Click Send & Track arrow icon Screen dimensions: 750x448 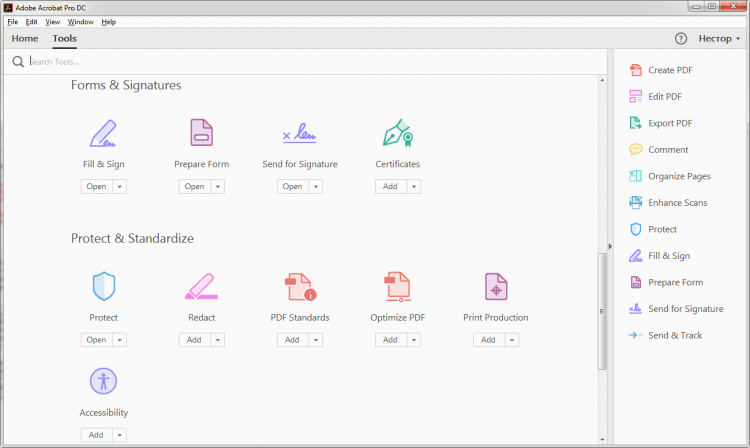click(635, 335)
